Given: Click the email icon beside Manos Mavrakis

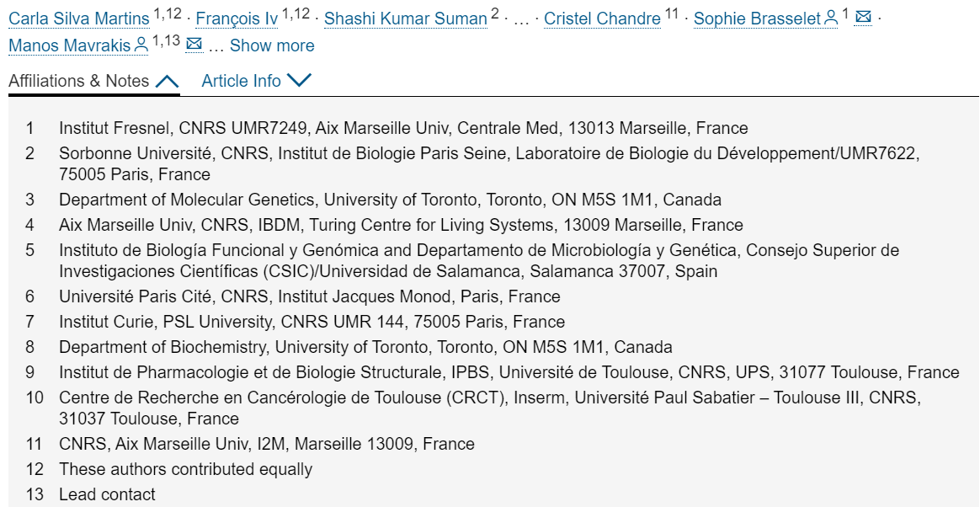Looking at the screenshot, I should [x=194, y=44].
